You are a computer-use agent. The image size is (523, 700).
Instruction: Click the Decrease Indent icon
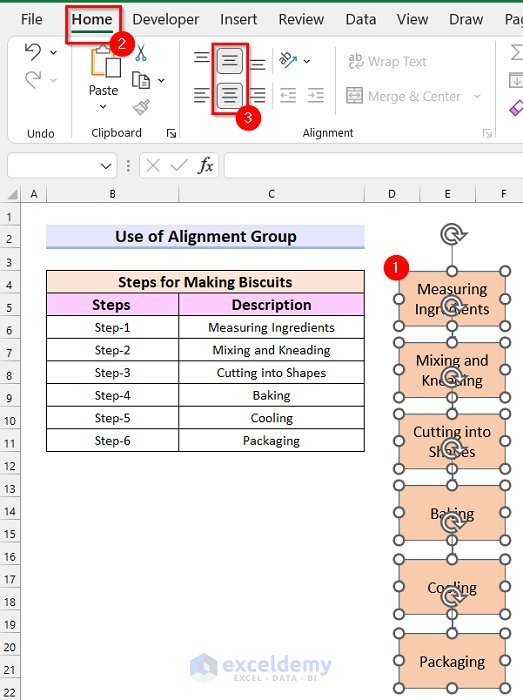[288, 96]
